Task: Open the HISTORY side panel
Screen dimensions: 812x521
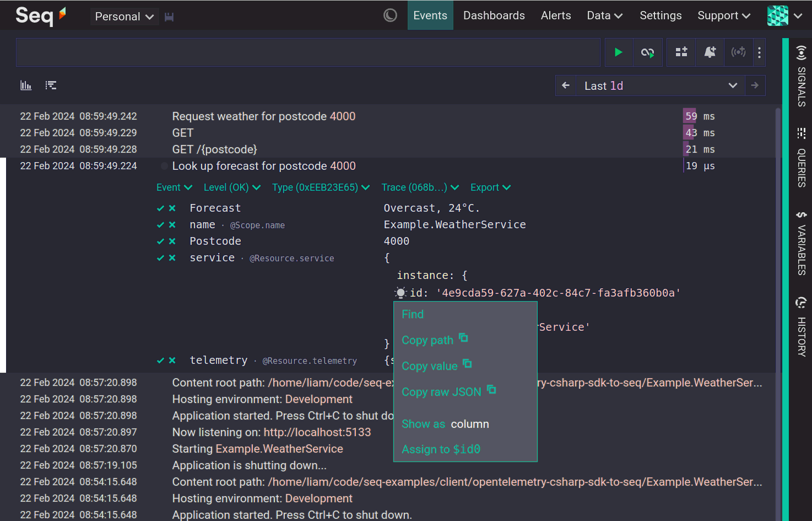Action: point(801,326)
